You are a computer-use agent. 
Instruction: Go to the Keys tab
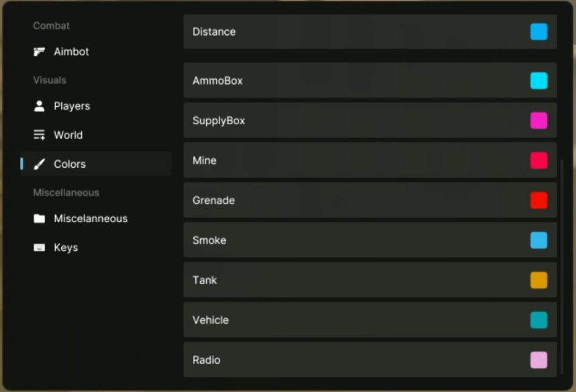(66, 248)
